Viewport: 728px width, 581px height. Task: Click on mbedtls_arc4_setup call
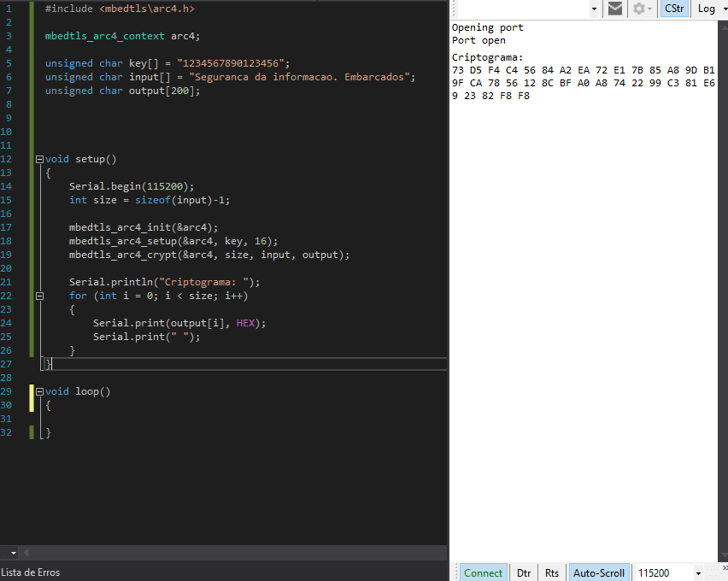[x=173, y=241]
